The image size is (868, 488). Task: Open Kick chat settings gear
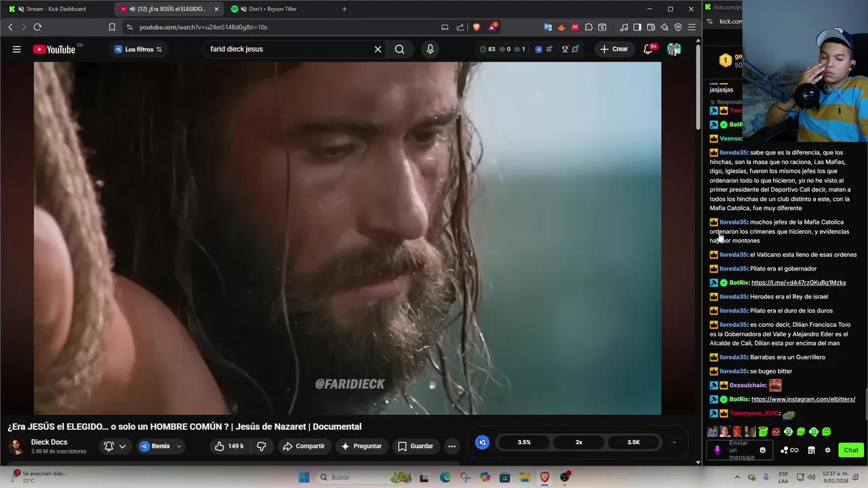[x=827, y=450]
